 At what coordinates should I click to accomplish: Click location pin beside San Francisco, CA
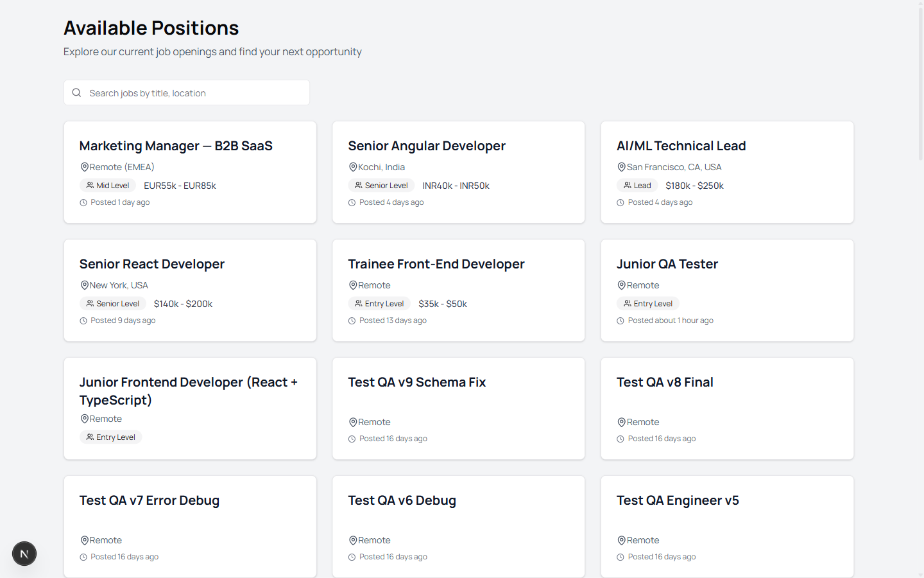point(621,167)
